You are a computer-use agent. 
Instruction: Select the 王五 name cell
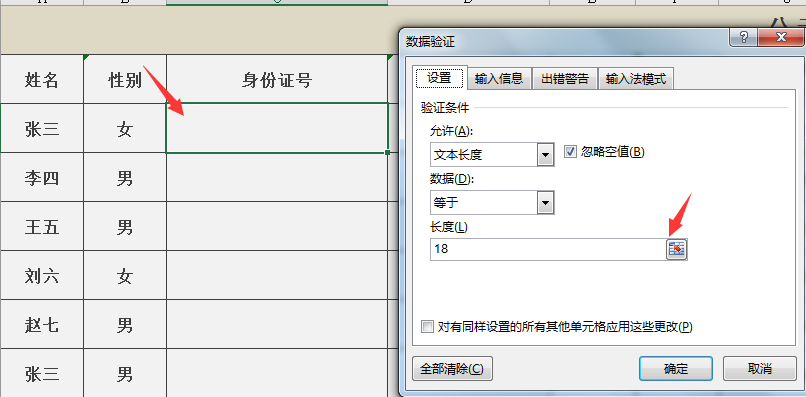(42, 226)
